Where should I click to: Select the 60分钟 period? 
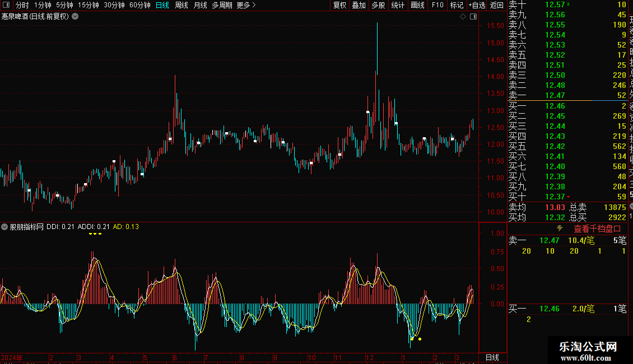point(140,5)
